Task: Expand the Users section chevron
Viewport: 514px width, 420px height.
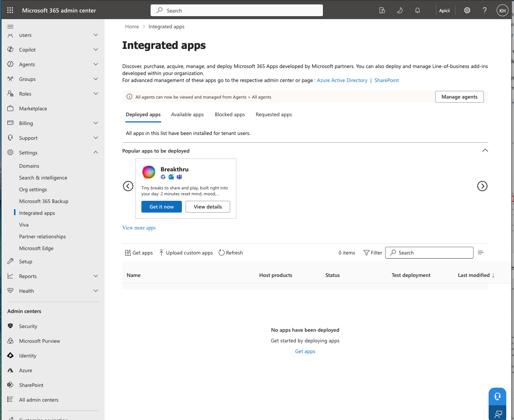Action: tap(96, 35)
